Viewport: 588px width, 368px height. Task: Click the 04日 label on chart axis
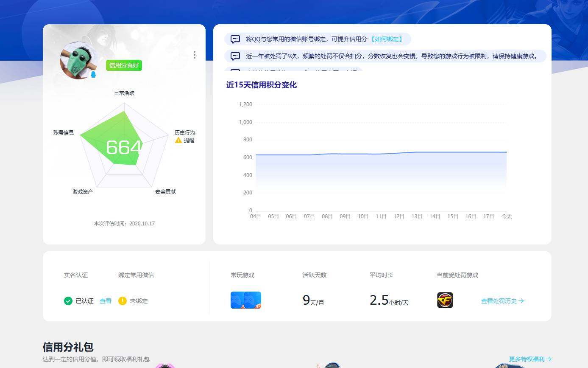(256, 216)
